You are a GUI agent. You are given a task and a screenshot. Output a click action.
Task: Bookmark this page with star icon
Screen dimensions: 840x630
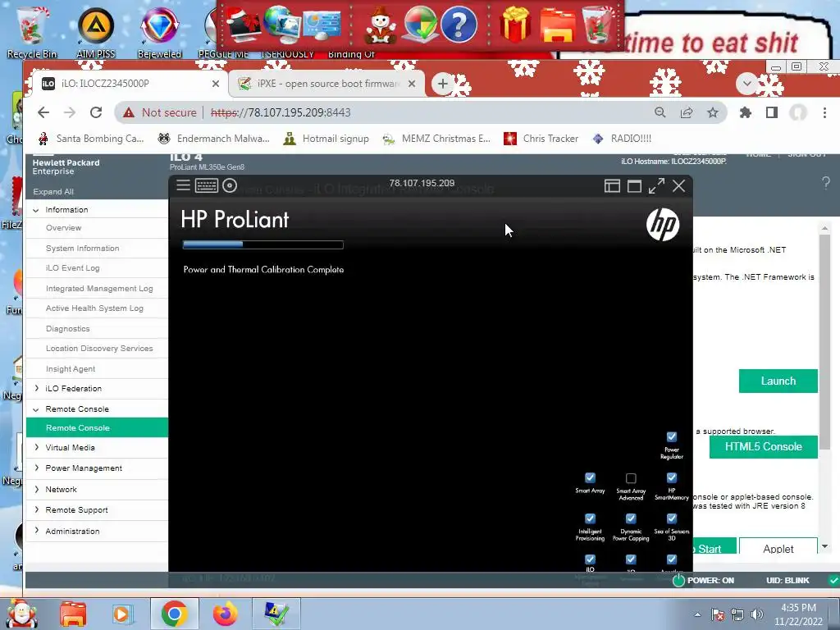713,112
